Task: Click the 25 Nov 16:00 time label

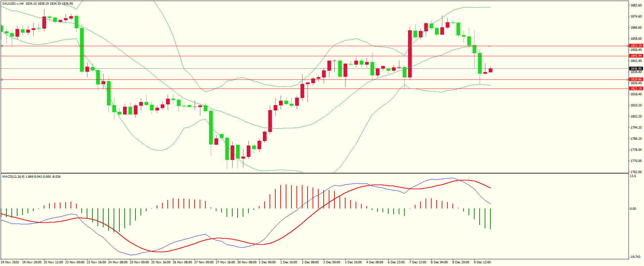Action: (161, 262)
